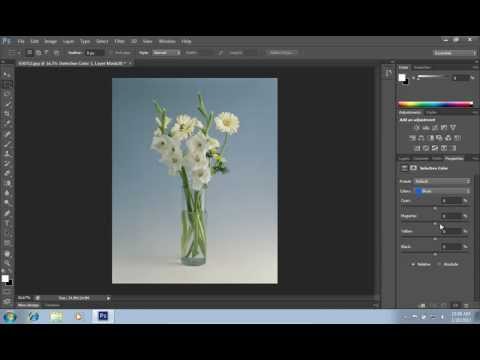The width and height of the screenshot is (480, 360).
Task: Select the Move tool
Action: point(7,74)
